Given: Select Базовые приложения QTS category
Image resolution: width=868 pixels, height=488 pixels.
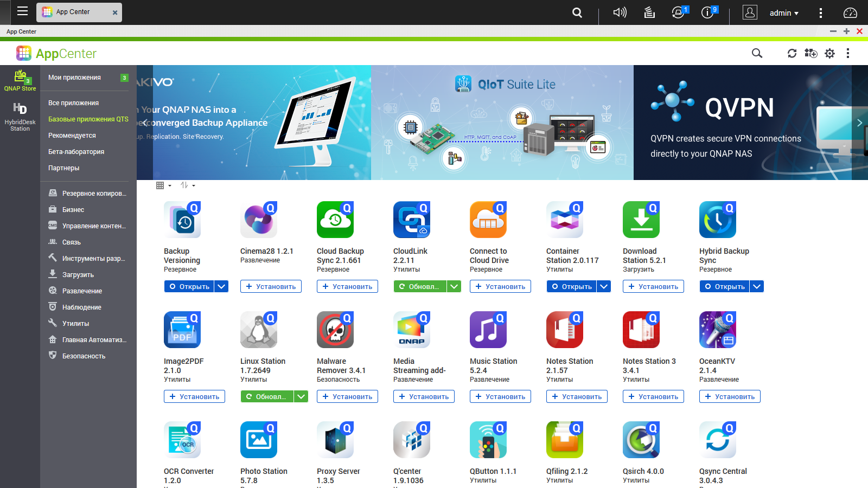Looking at the screenshot, I should point(88,119).
